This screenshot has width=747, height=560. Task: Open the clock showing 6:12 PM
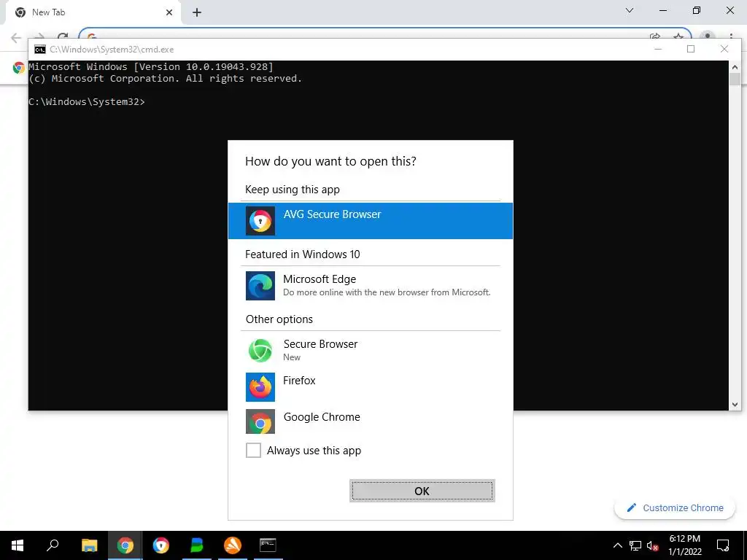(x=684, y=545)
